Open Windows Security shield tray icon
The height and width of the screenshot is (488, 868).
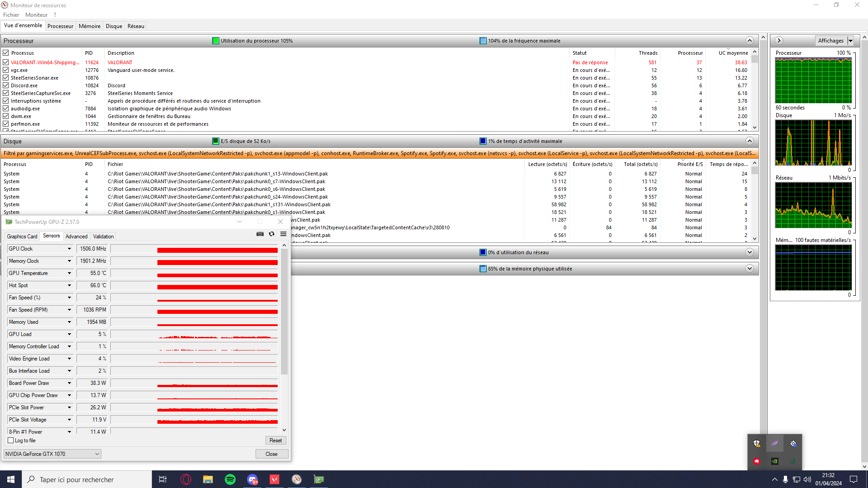click(x=757, y=444)
